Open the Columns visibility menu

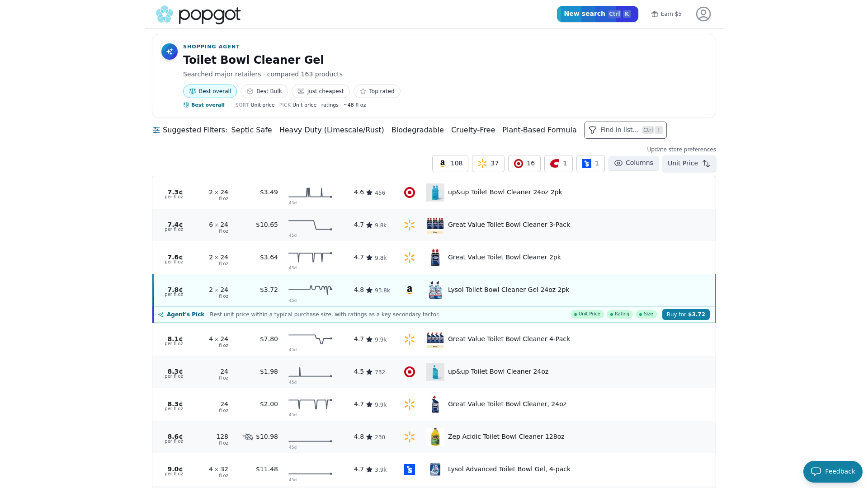(633, 163)
